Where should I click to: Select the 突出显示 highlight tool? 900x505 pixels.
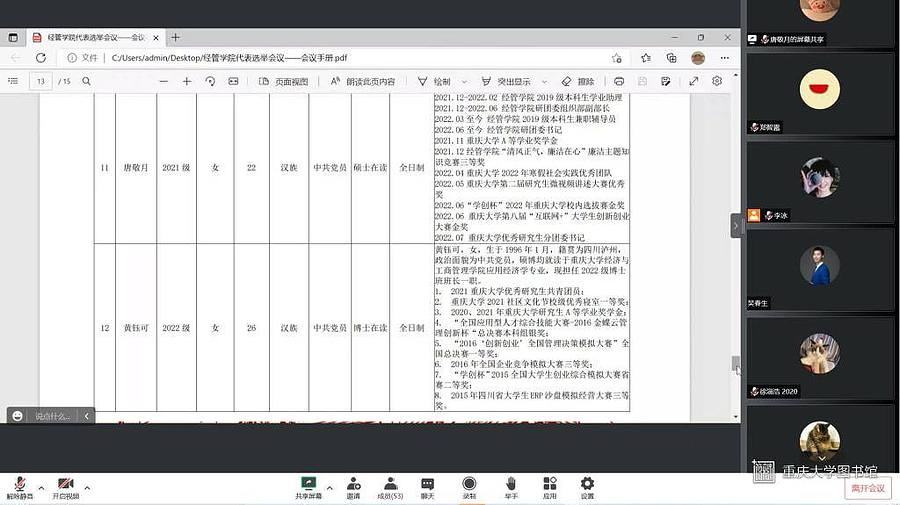(x=506, y=81)
